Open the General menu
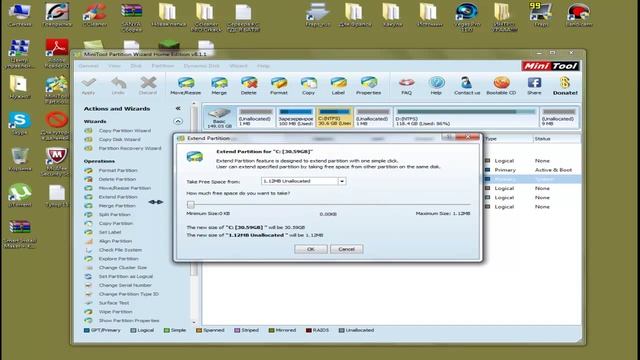Image resolution: width=640 pixels, height=360 pixels. click(x=89, y=66)
